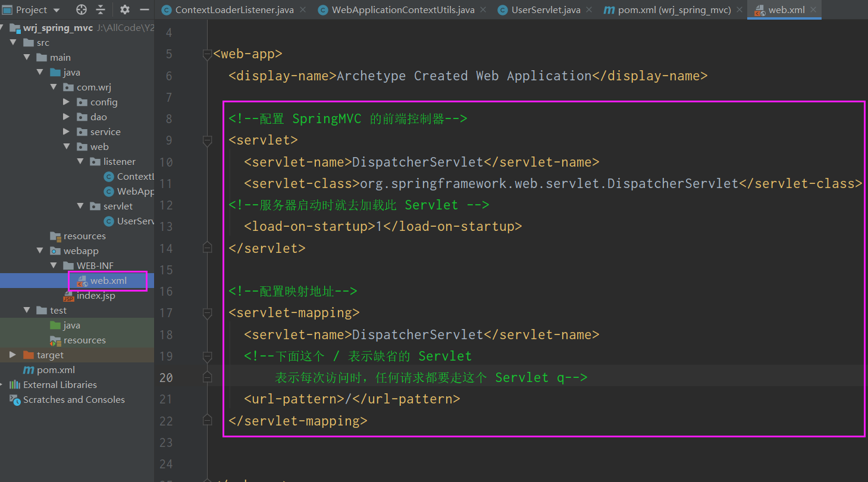
Task: Collapse the src folder
Action: 13,43
